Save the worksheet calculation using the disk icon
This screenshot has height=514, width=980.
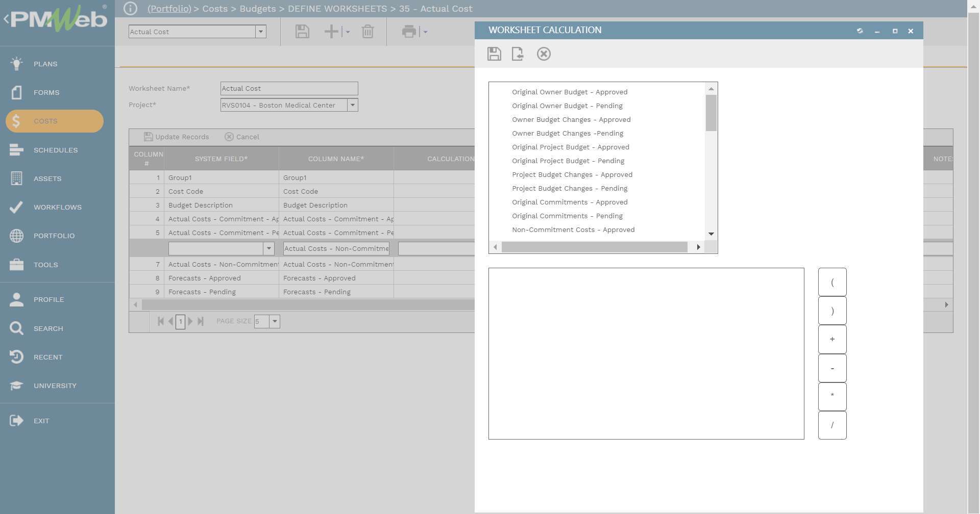[494, 54]
